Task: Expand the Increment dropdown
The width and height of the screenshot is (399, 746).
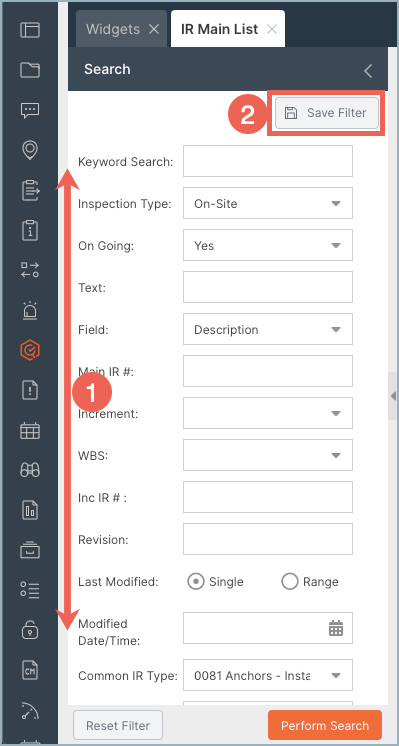Action: click(x=268, y=413)
